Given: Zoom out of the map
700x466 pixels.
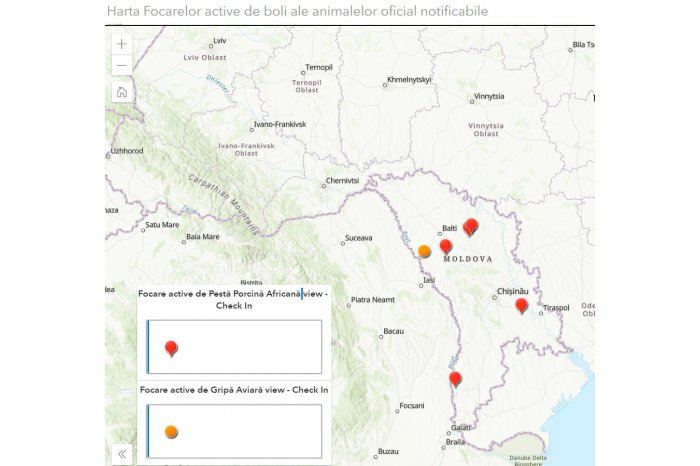Looking at the screenshot, I should pos(121,66).
